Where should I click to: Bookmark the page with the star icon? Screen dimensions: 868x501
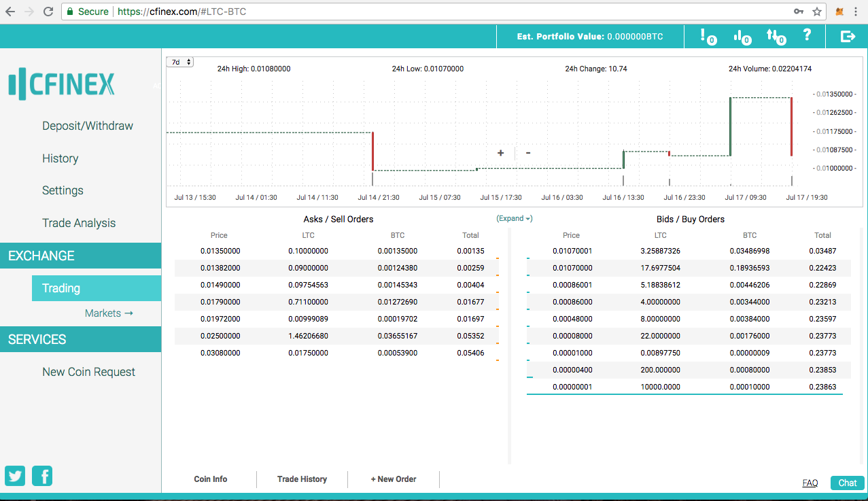[817, 12]
